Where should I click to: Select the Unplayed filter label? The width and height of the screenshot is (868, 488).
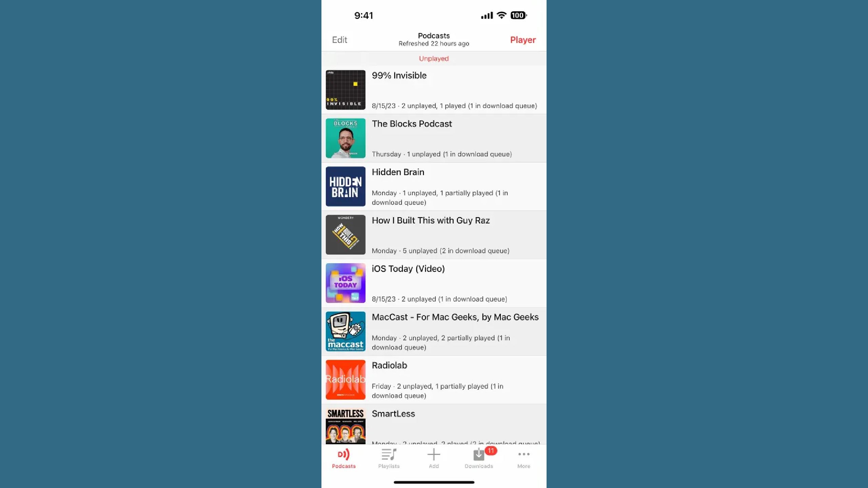[x=433, y=58]
